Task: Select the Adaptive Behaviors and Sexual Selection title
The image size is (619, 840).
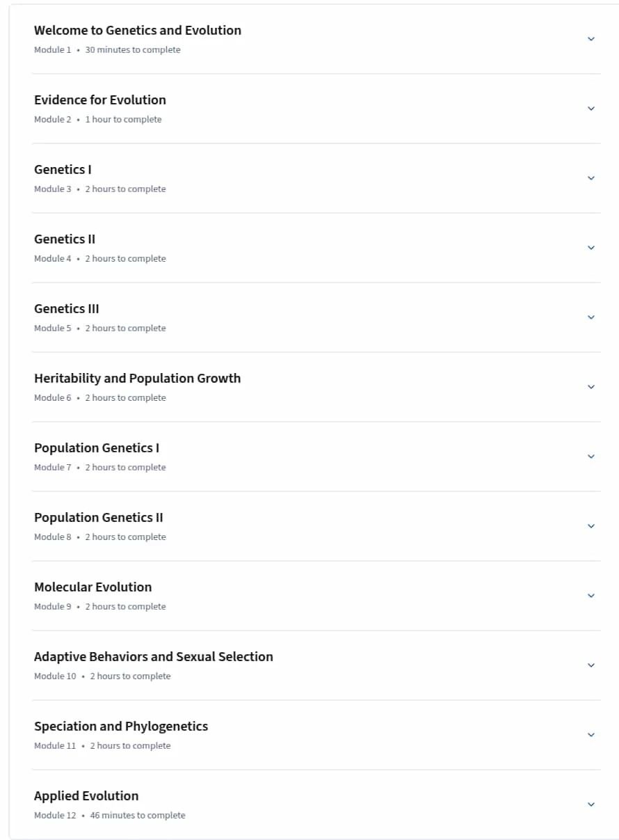Action: pyautogui.click(x=154, y=657)
